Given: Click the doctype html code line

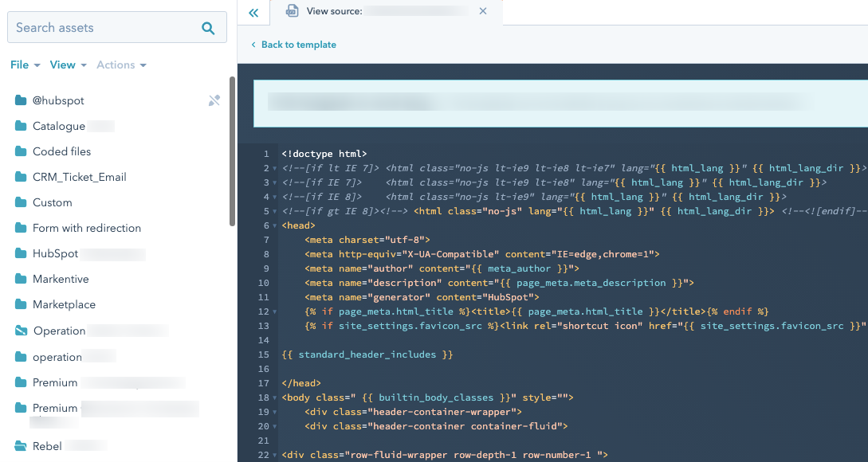Looking at the screenshot, I should (324, 154).
